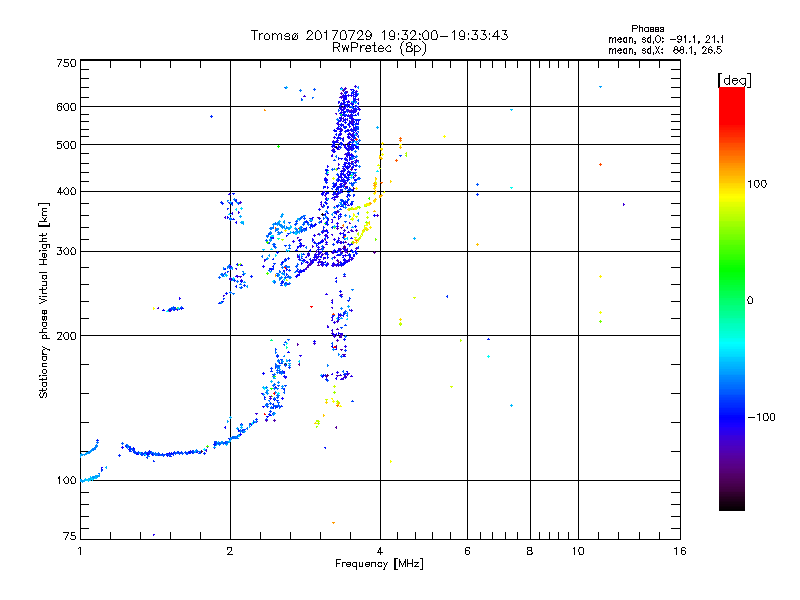This screenshot has height=600, width=800.
Task: Click the y-axis value 500
Action: point(66,145)
